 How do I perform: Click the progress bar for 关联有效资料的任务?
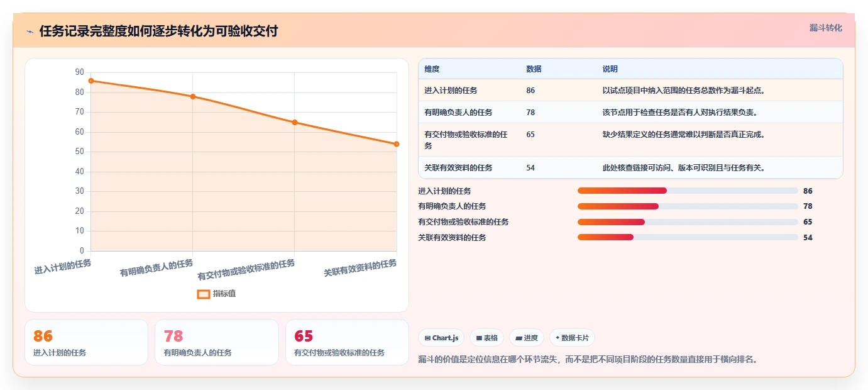coord(688,237)
